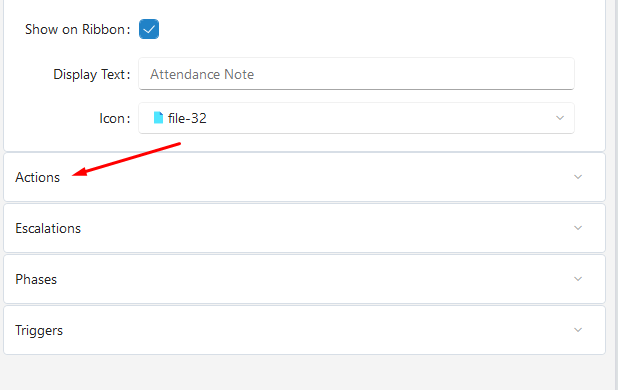
Task: Uncheck the Show on Ribbon checkbox
Action: click(149, 29)
